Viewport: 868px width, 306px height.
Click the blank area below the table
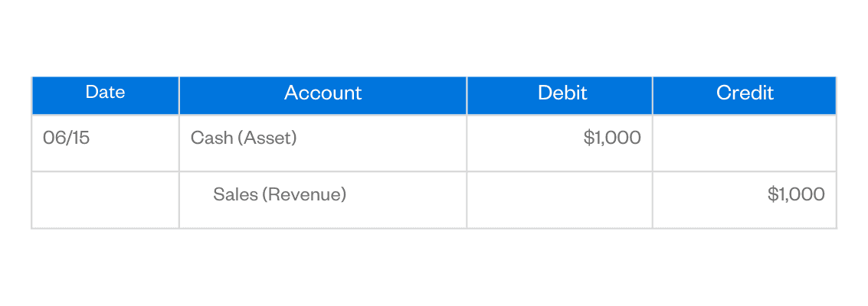point(434,268)
